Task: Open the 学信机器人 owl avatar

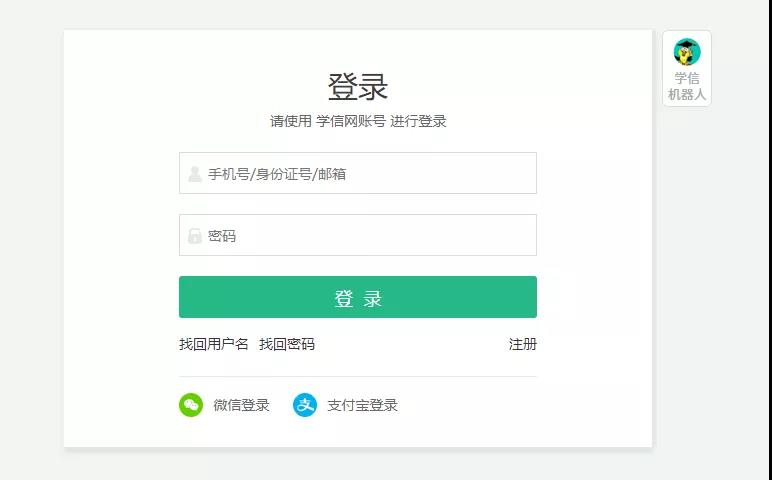Action: pyautogui.click(x=687, y=52)
